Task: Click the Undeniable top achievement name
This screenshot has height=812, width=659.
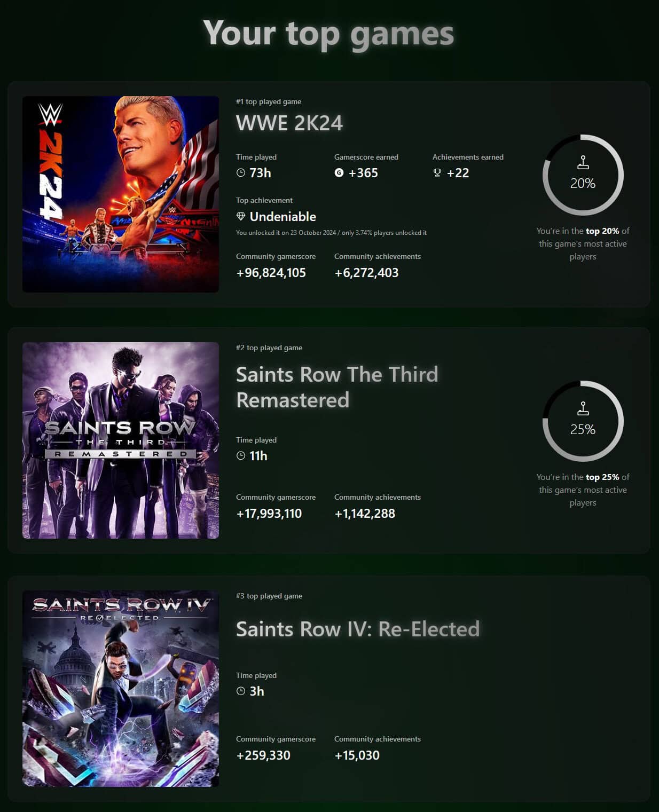Action: click(x=283, y=216)
